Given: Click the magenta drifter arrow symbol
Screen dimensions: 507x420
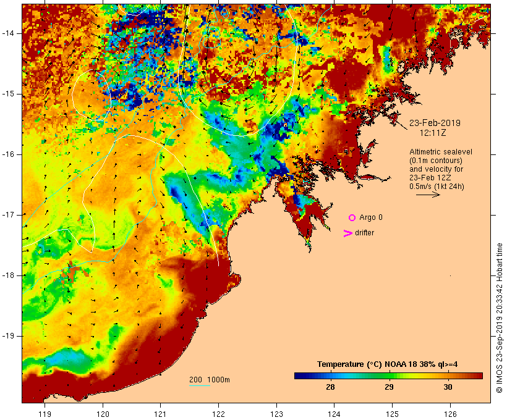Looking at the screenshot, I should (348, 233).
